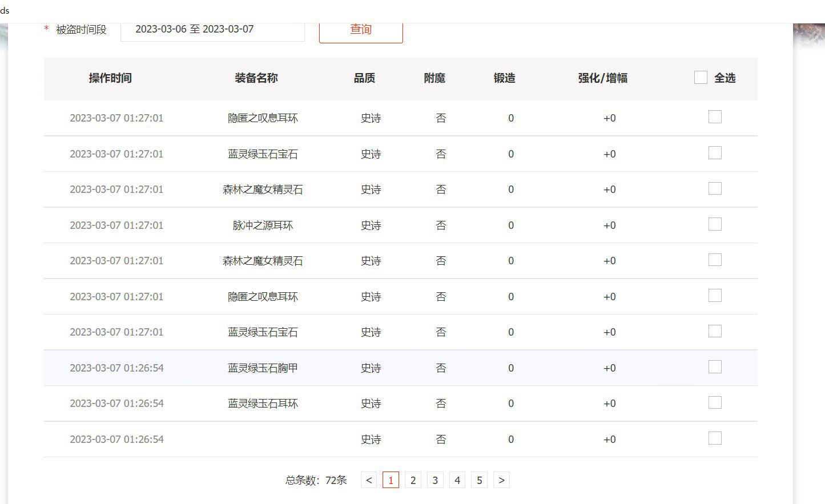Image resolution: width=825 pixels, height=504 pixels.
Task: Click forge value 0 in 蓝灵绿玉石耳环 row
Action: coord(511,404)
